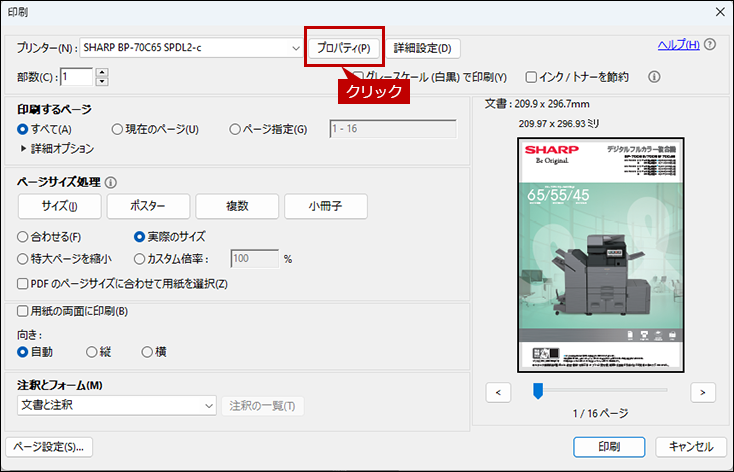734x472 pixels.
Task: Enable 用紙の両面に印刷(B) checkbox
Action: point(22,311)
